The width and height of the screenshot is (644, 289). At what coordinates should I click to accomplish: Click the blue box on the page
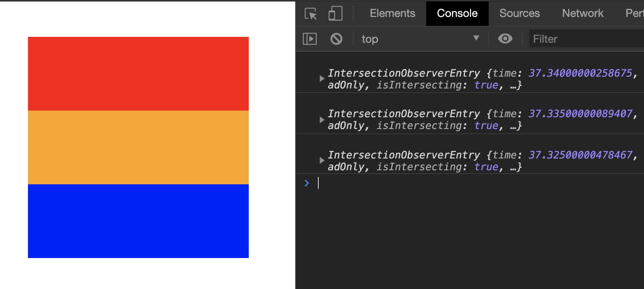[x=138, y=221]
